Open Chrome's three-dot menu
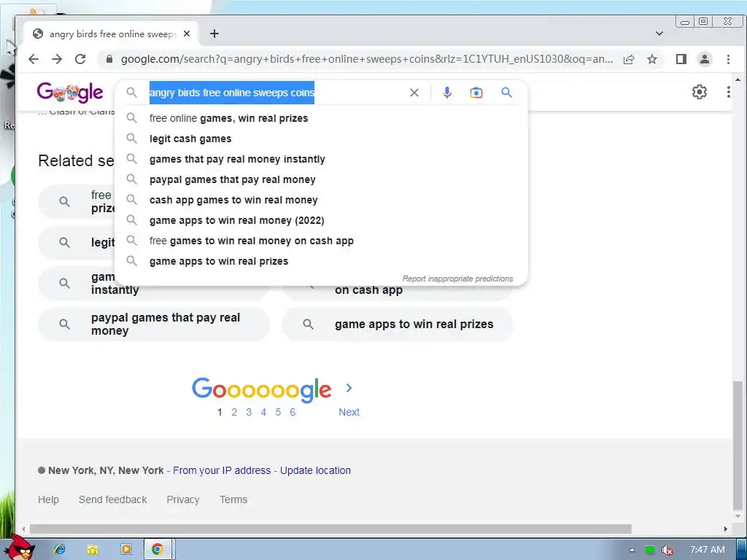747x560 pixels. tap(729, 59)
